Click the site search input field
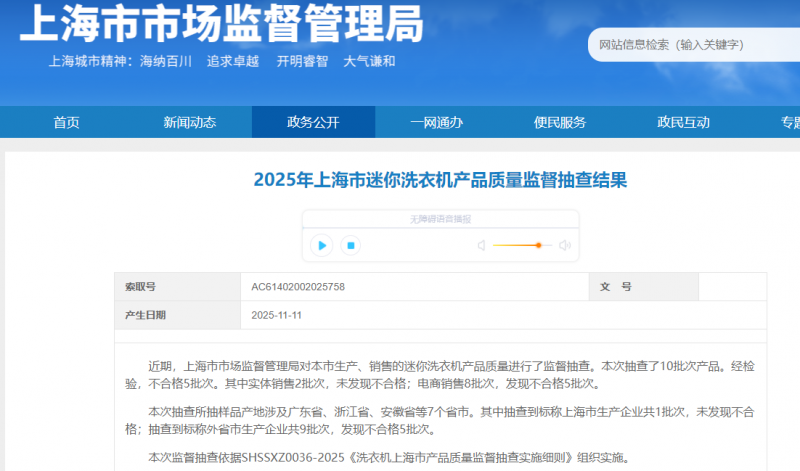 coord(690,45)
